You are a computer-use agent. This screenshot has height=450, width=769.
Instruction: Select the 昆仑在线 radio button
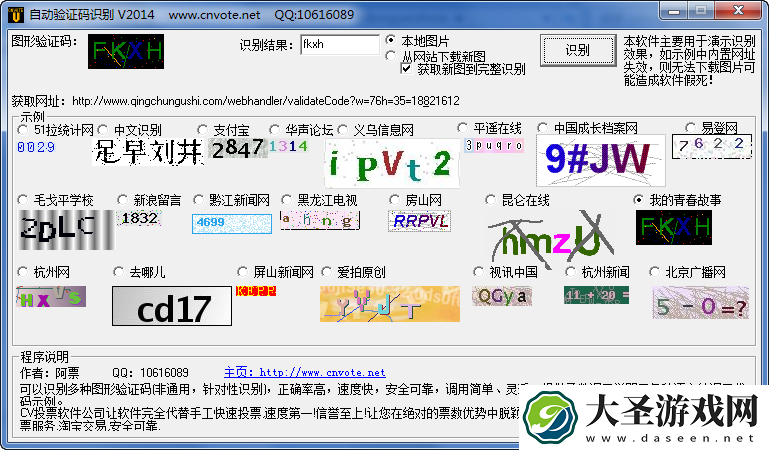[x=490, y=200]
